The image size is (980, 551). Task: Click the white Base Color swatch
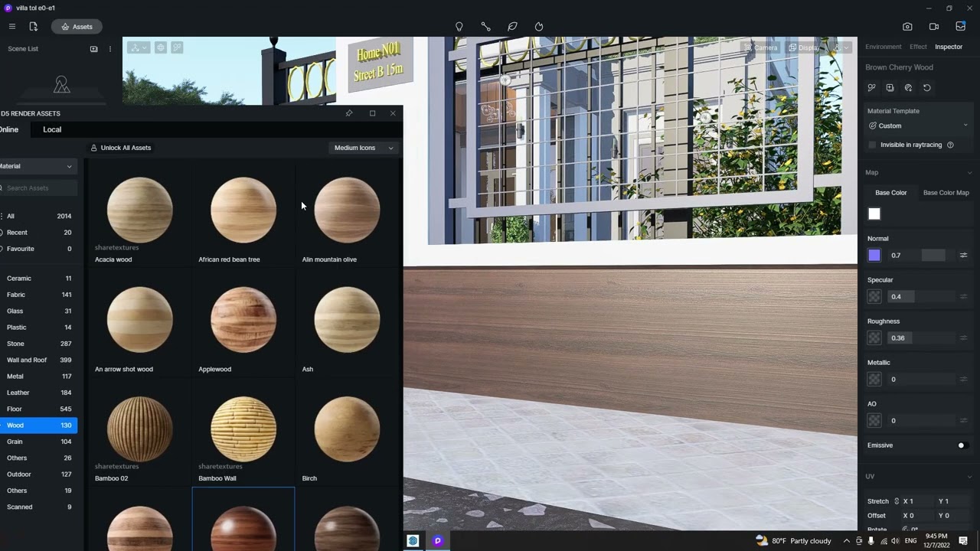pyautogui.click(x=874, y=214)
